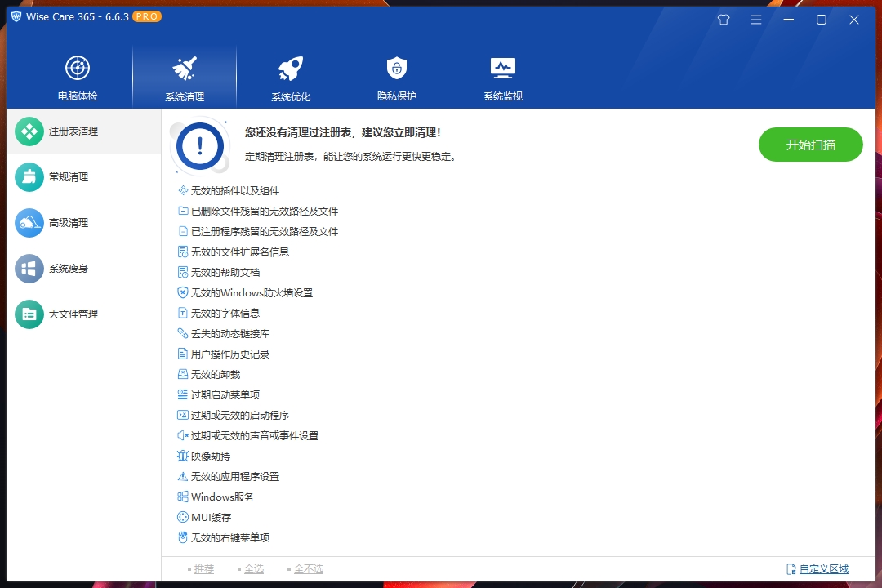Click the green 开始扫描 button

(x=811, y=145)
